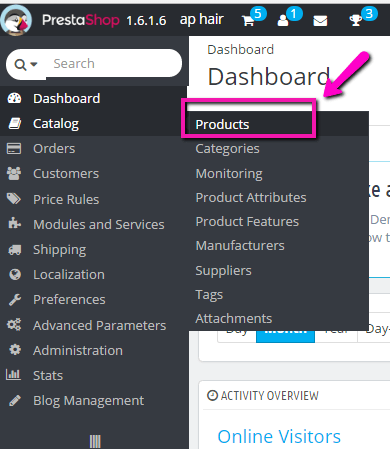Click the trophy achievements icon
Image resolution: width=390 pixels, height=449 pixels.
coord(355,21)
